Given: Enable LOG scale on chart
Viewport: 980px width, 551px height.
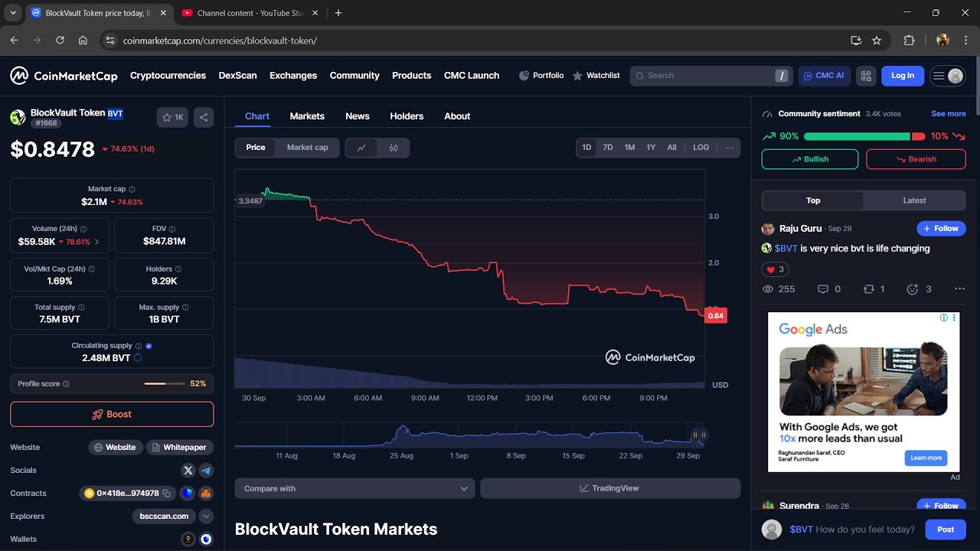Looking at the screenshot, I should click(x=701, y=148).
